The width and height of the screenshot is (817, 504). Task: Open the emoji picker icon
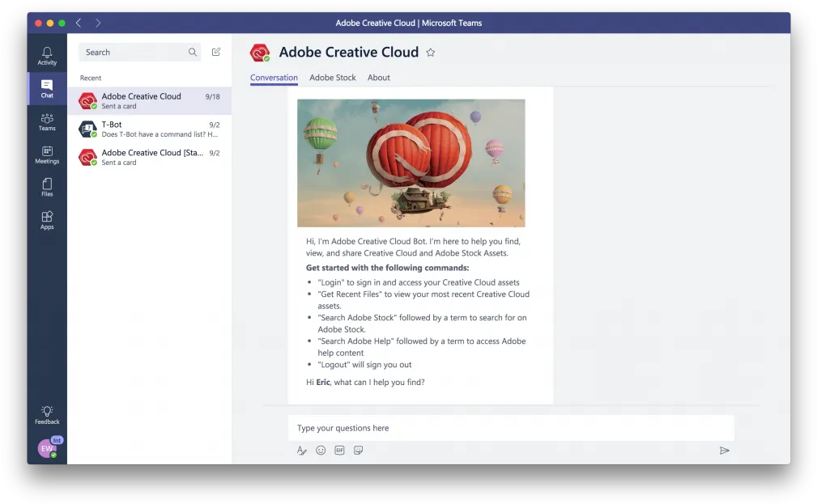pos(321,451)
